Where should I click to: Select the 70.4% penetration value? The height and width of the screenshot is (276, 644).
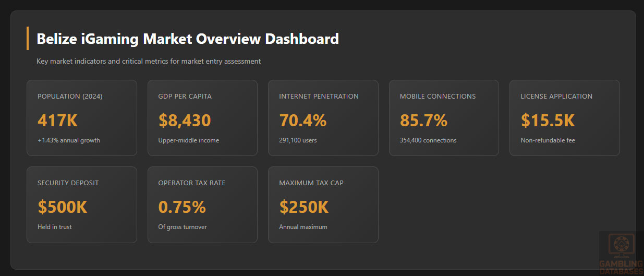point(302,121)
